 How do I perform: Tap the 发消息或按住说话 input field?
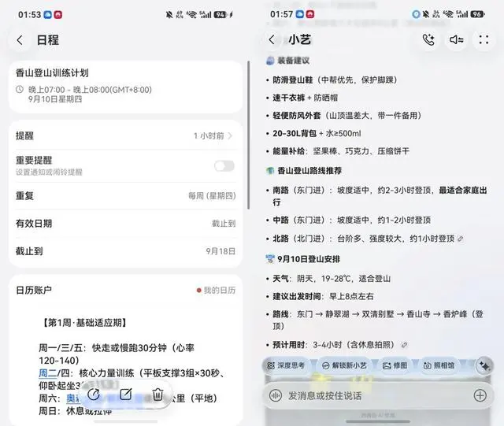click(x=378, y=396)
